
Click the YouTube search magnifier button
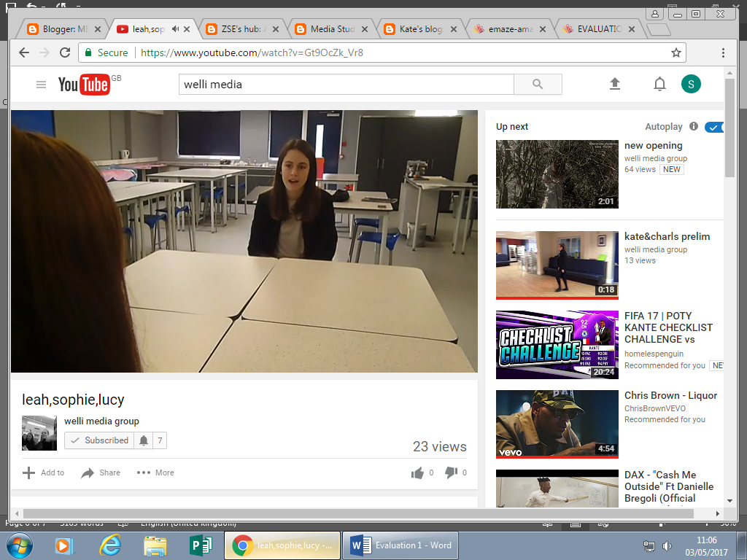[538, 85]
